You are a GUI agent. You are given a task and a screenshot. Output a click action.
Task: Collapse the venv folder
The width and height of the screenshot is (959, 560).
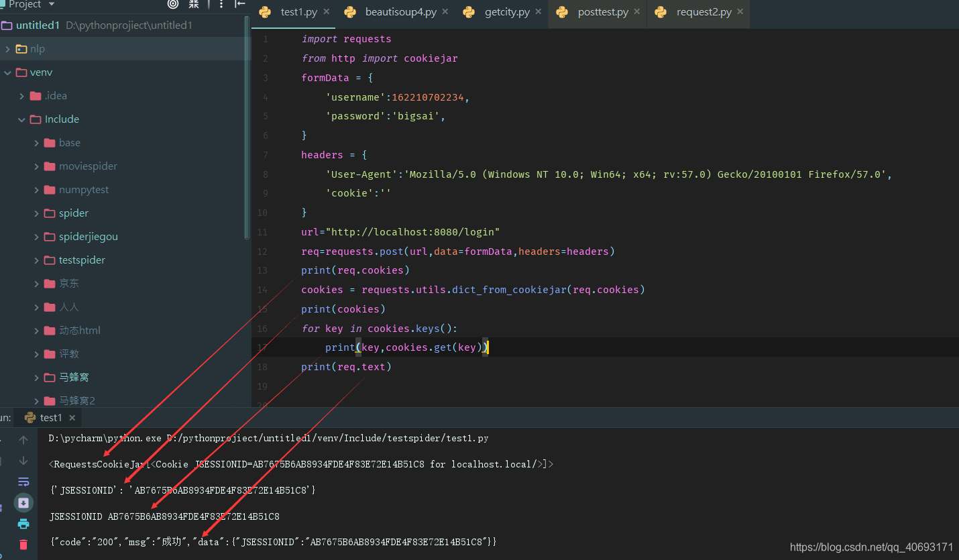pos(8,72)
